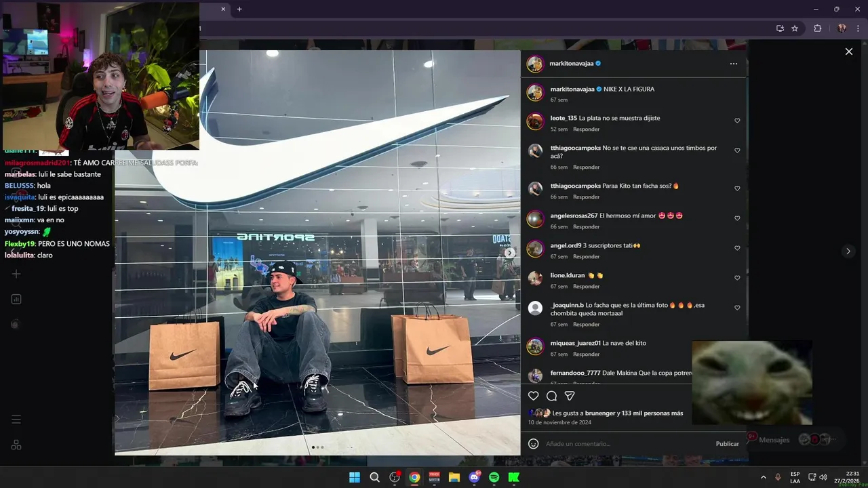Click the plus icon in left sidebar
Screen dimensions: 868x488
tap(16, 274)
